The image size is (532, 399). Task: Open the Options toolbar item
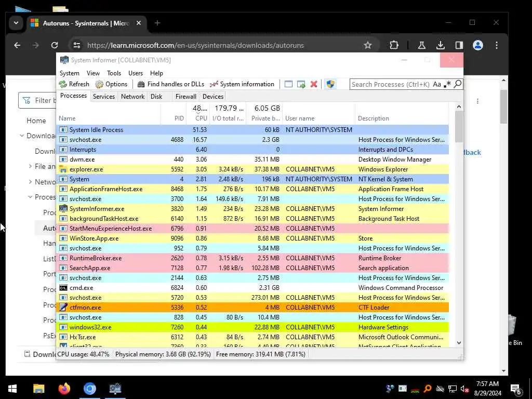pyautogui.click(x=111, y=84)
